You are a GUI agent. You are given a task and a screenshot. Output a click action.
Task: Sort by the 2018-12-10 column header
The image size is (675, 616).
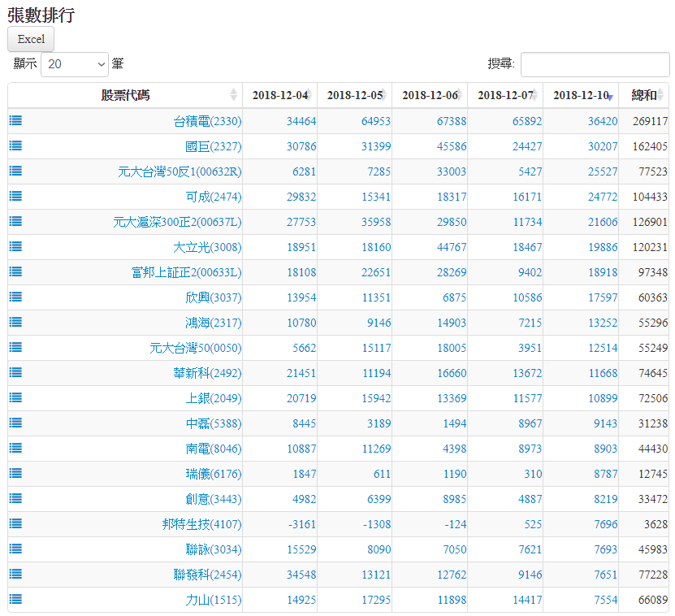click(x=581, y=95)
